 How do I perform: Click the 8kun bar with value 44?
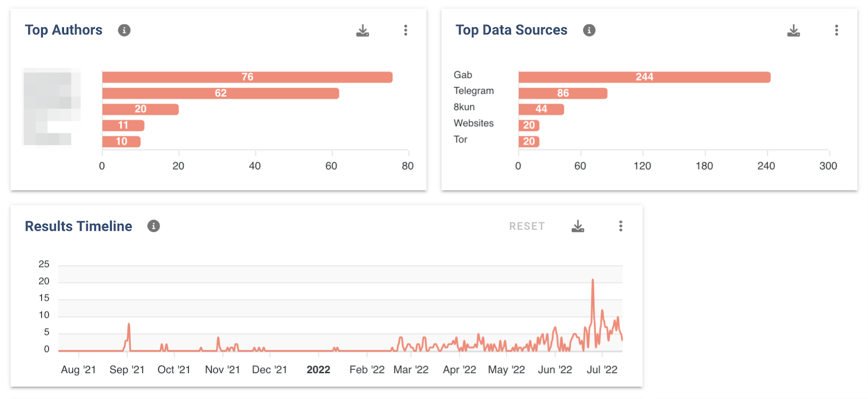click(x=541, y=109)
